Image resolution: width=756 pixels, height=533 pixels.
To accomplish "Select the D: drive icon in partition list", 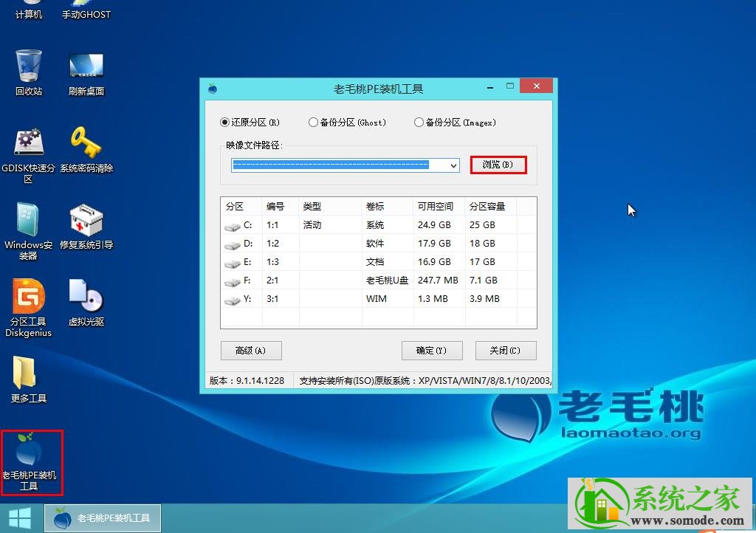I will click(x=233, y=245).
